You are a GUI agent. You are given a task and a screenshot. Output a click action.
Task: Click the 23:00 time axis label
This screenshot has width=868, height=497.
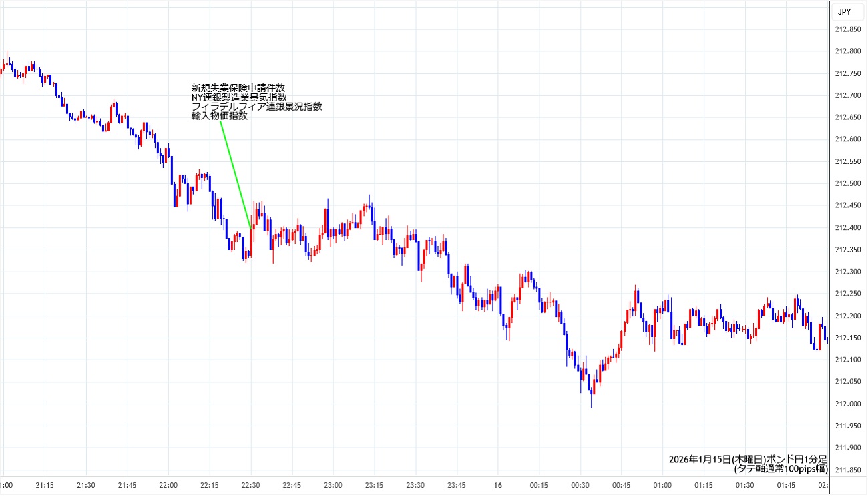pyautogui.click(x=333, y=485)
